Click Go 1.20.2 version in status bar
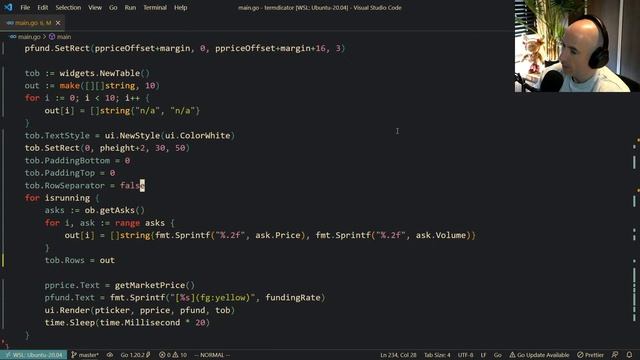Image resolution: width=640 pixels, height=360 pixels. [x=136, y=355]
